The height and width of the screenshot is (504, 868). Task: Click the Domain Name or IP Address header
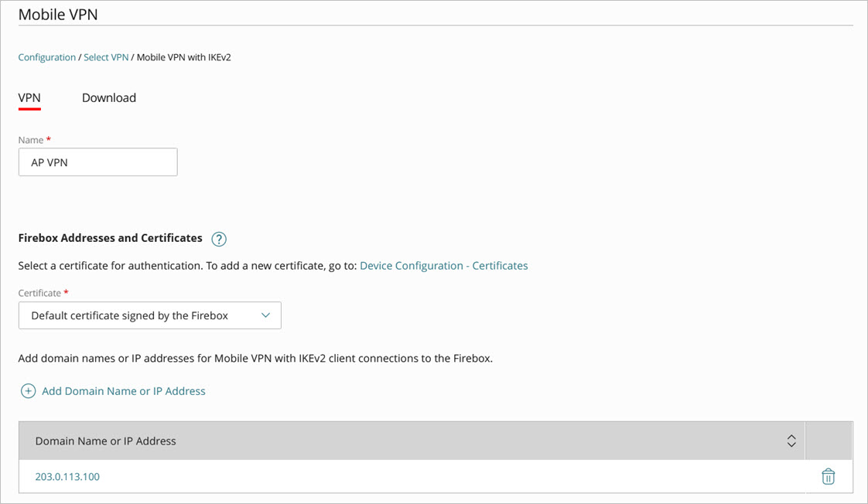pos(106,441)
